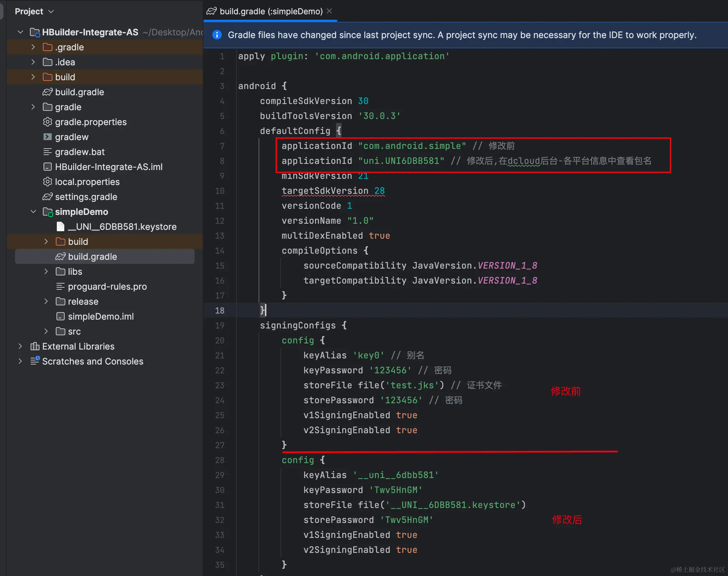The width and height of the screenshot is (728, 576).
Task: Click the __UNI__6DBB581.keystore file icon
Action: click(60, 227)
